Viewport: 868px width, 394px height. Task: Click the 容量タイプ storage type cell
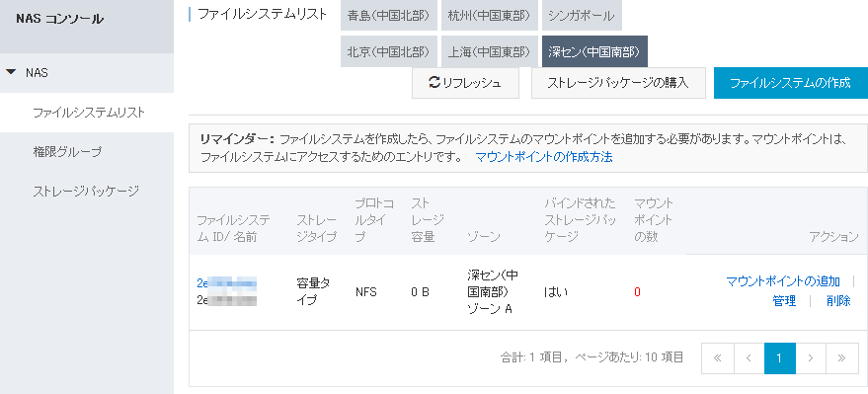click(313, 292)
